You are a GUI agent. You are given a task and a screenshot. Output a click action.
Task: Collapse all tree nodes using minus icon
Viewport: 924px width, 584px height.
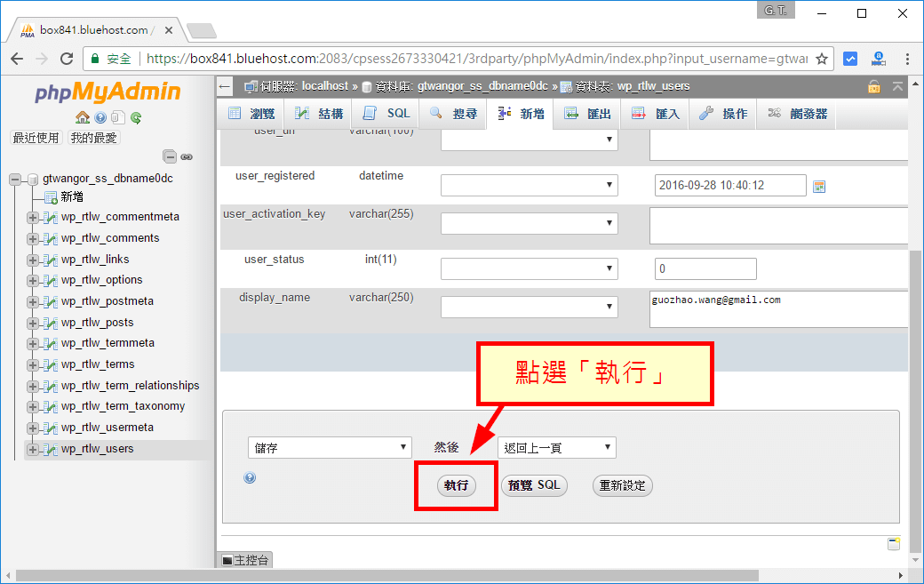(x=170, y=156)
